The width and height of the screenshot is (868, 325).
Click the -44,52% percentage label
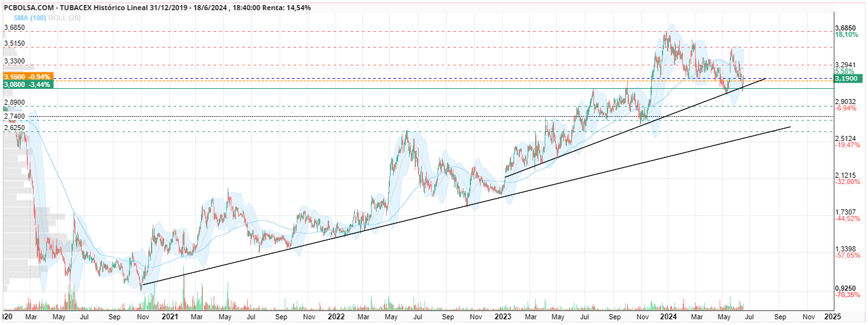[x=848, y=219]
